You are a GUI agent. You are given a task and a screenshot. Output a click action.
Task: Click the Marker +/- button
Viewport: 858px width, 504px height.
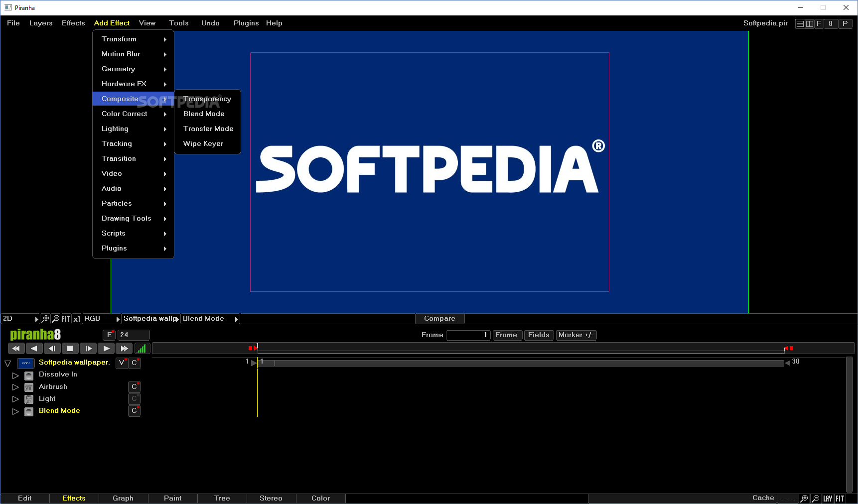click(x=576, y=335)
